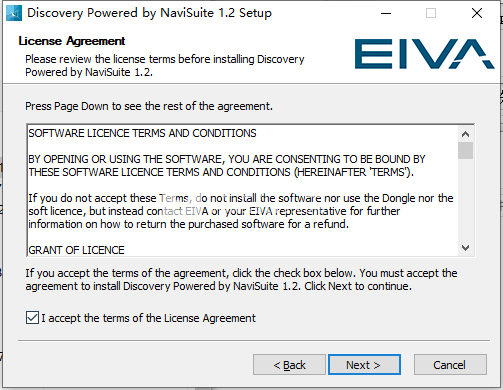Click the window title 'Discovery Powered by NaviSuite 1.2 Setup'
The height and width of the screenshot is (390, 503).
tap(149, 13)
